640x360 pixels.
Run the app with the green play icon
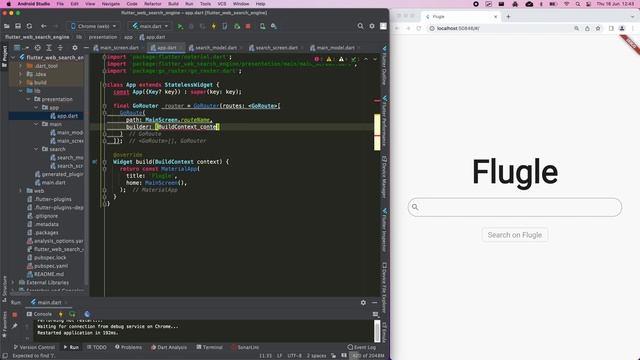coord(180,26)
